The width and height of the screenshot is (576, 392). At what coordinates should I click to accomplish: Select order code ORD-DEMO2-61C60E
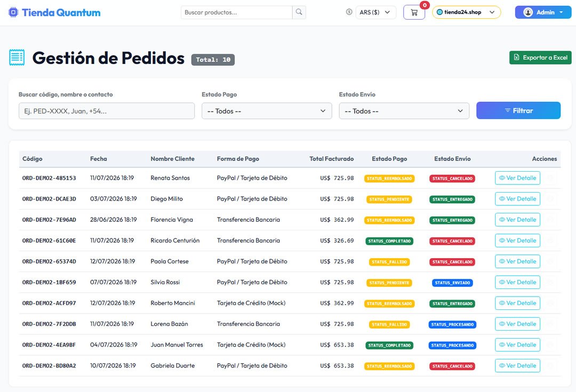coord(49,241)
